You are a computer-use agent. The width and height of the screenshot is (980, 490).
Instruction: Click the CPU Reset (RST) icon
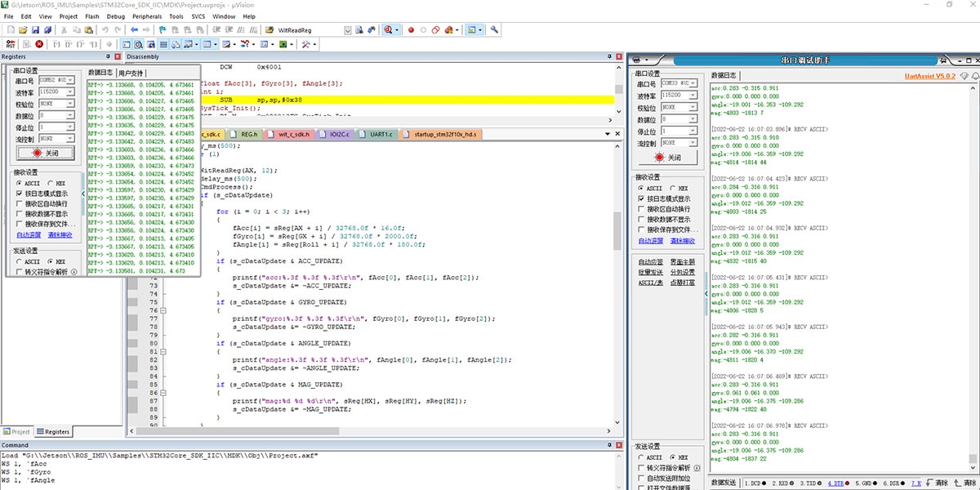pyautogui.click(x=11, y=43)
